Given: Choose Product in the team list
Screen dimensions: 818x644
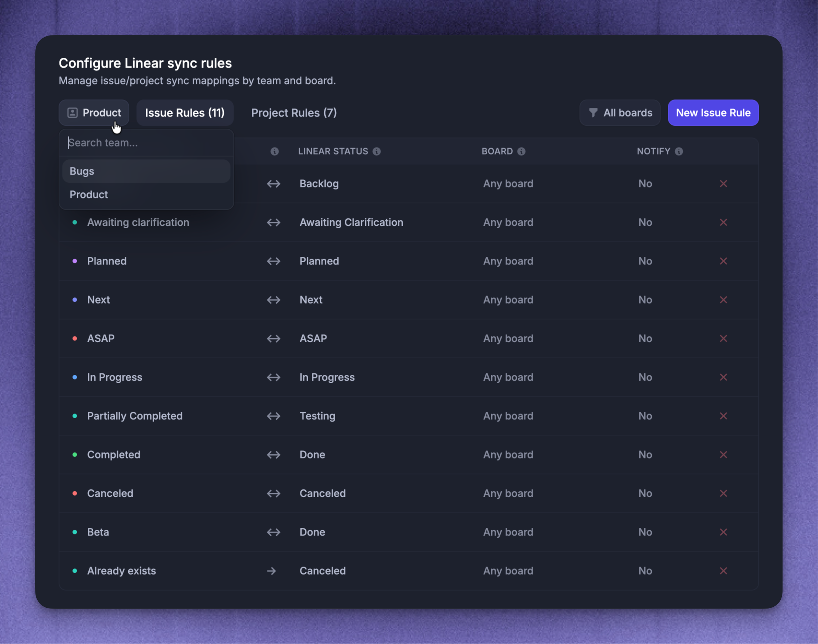Looking at the screenshot, I should coord(147,195).
